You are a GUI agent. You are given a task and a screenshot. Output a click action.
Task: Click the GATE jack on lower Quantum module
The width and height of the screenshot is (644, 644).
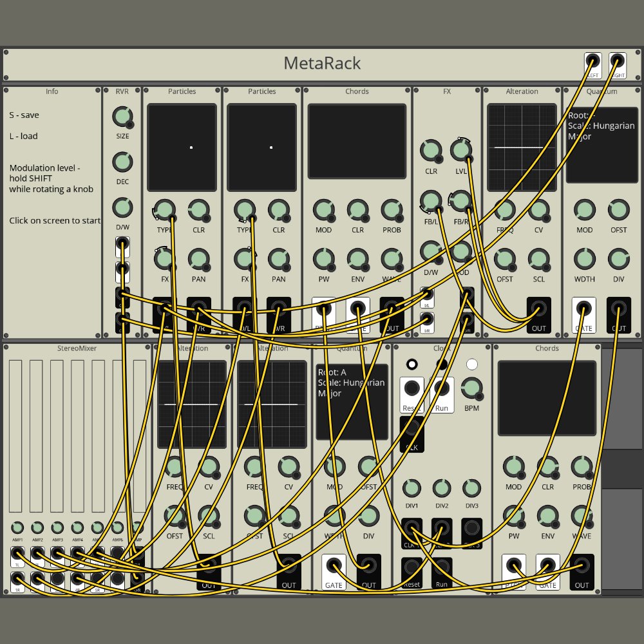point(334,566)
